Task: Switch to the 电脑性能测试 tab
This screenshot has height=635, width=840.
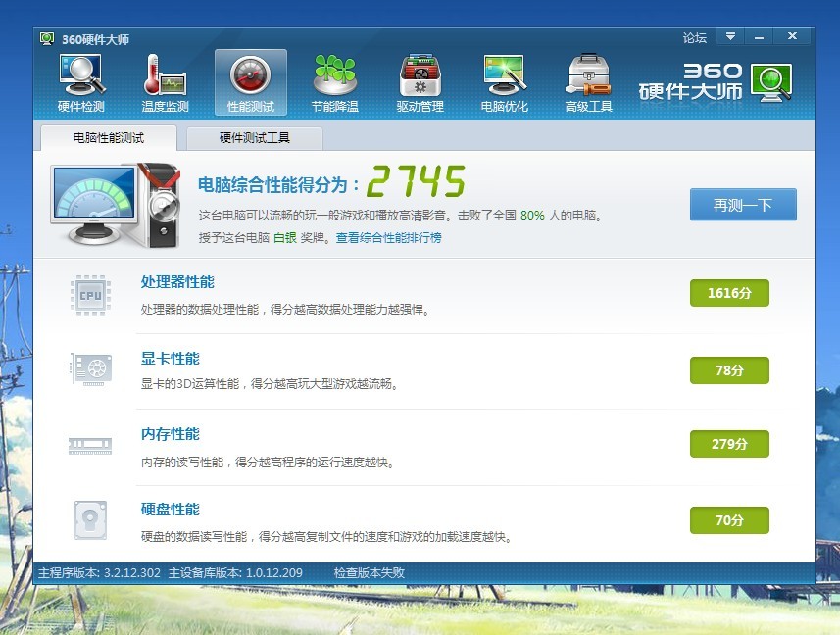Action: [x=107, y=137]
